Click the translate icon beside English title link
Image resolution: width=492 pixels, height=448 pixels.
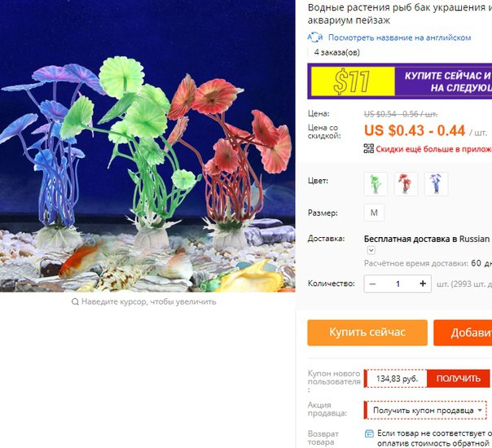(315, 37)
